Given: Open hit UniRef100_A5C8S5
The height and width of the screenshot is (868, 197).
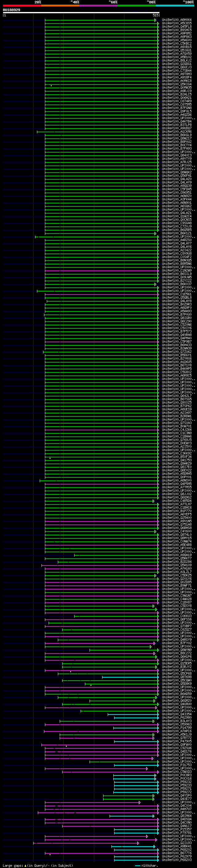Looking at the screenshot, I should (x=177, y=23).
